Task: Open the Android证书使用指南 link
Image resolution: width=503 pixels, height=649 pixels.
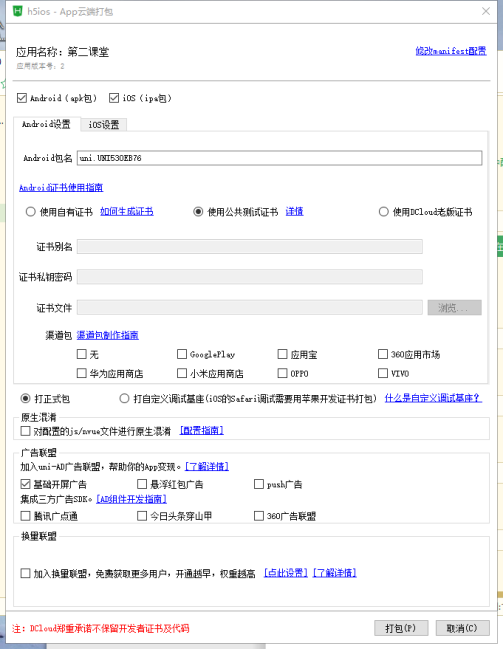Action: coord(61,187)
